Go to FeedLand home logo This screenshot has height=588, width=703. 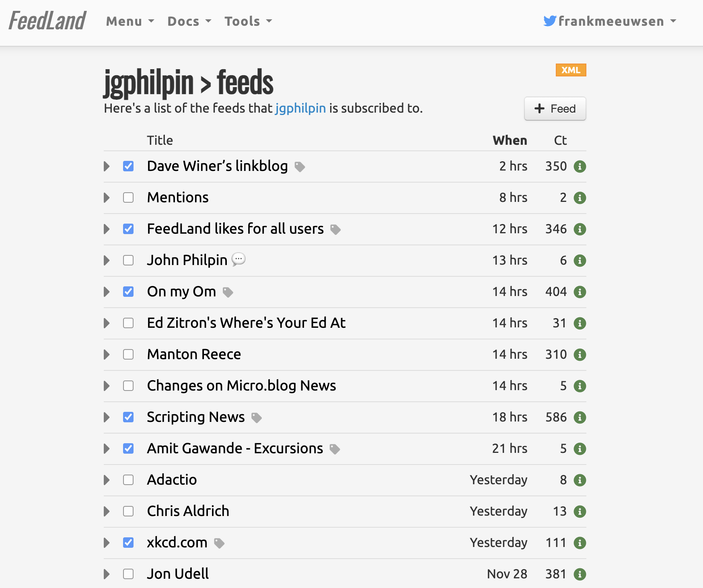tap(47, 21)
